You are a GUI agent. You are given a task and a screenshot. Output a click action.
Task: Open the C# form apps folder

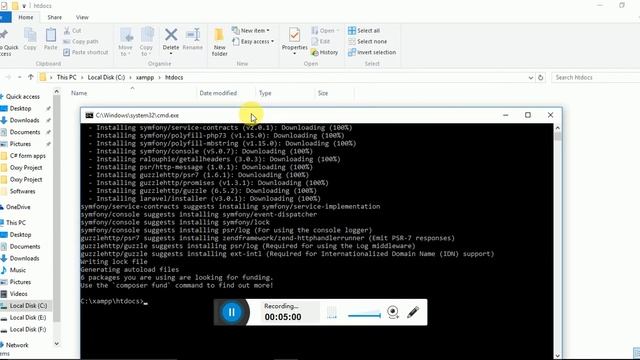tap(27, 156)
